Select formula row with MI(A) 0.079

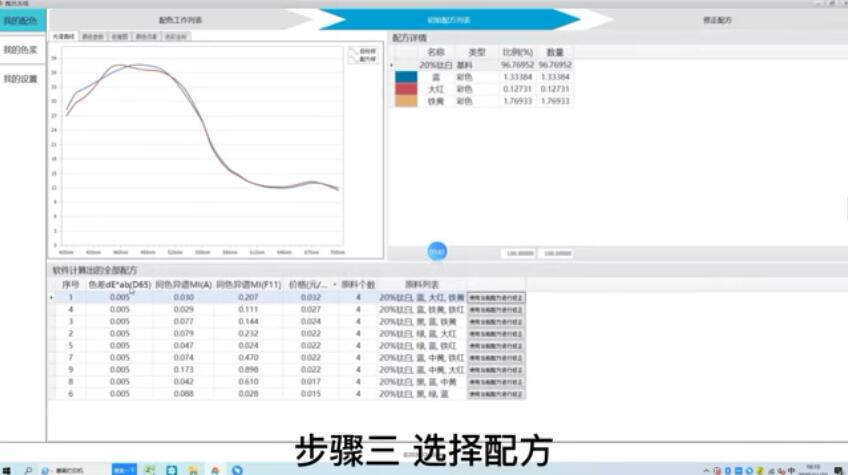tap(287, 334)
